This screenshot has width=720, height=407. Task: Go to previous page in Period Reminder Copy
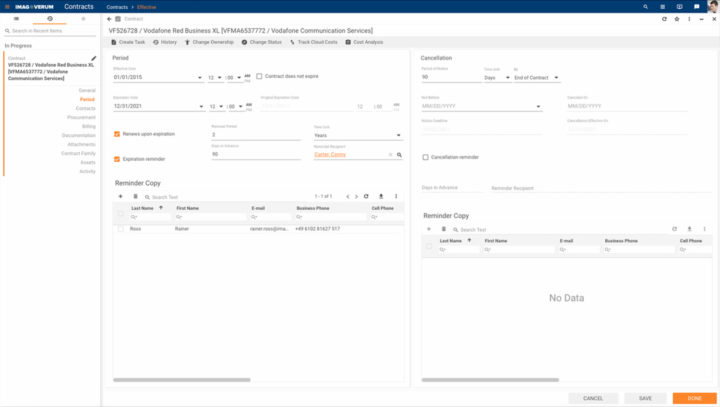(348, 197)
